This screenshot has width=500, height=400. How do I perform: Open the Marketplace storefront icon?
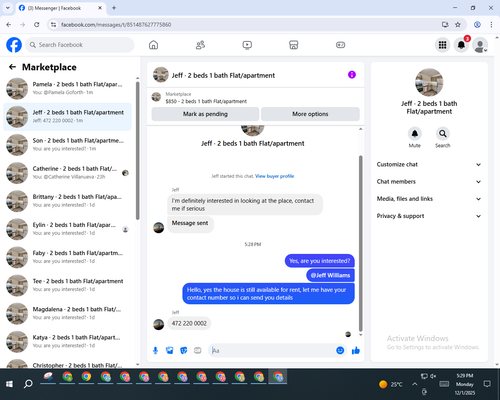pos(294,45)
